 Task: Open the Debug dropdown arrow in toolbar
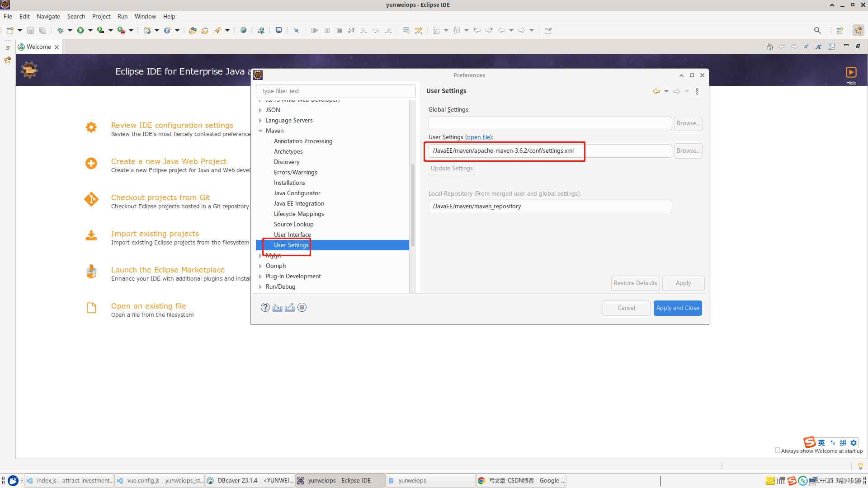click(70, 30)
